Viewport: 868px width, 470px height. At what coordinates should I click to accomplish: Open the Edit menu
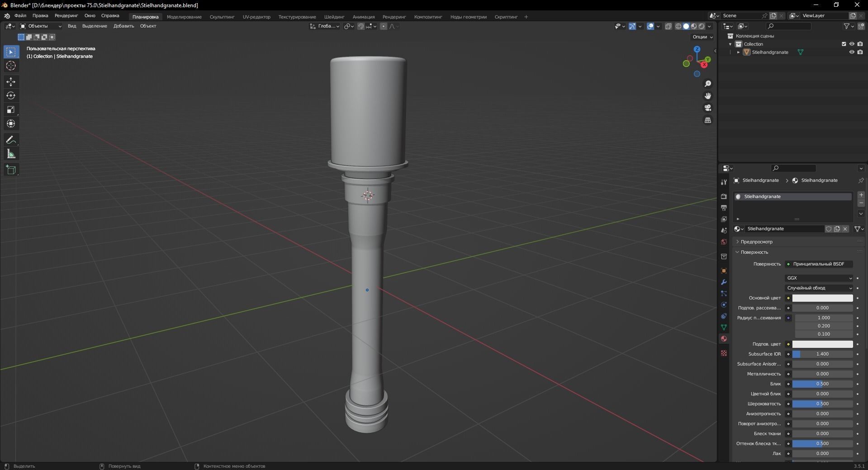(x=40, y=16)
